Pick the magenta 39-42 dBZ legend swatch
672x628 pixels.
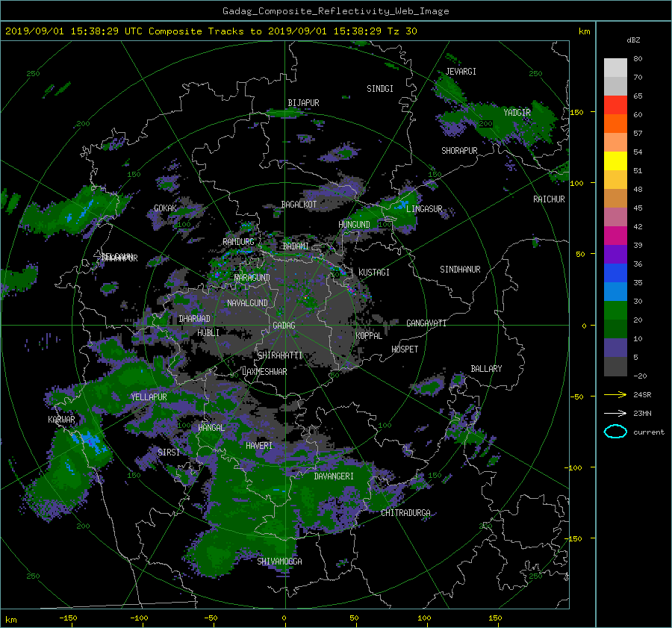(615, 236)
